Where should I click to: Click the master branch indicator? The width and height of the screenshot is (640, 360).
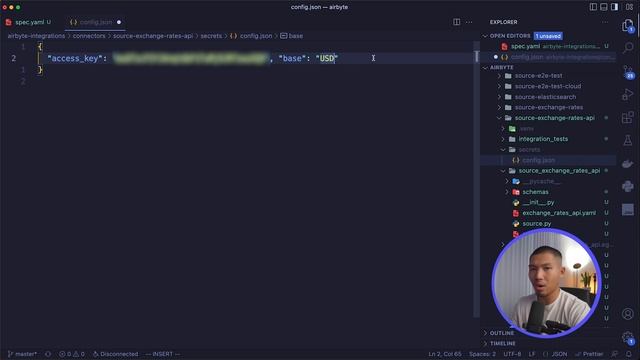point(22,354)
